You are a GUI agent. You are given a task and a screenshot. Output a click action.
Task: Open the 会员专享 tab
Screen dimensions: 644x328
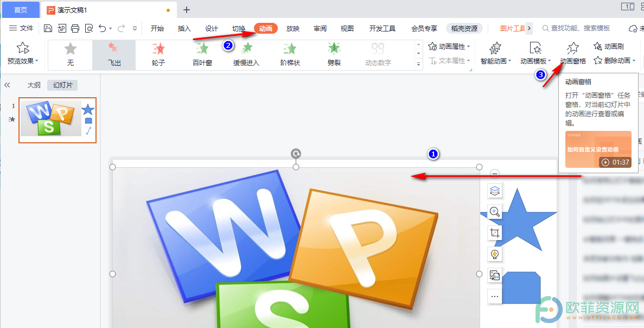pyautogui.click(x=424, y=28)
